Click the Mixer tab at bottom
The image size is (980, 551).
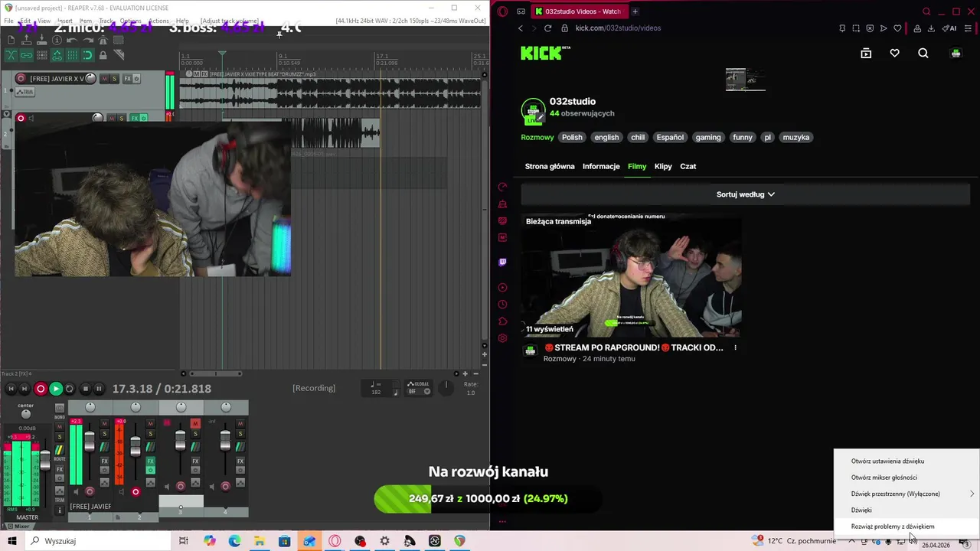pos(18,527)
